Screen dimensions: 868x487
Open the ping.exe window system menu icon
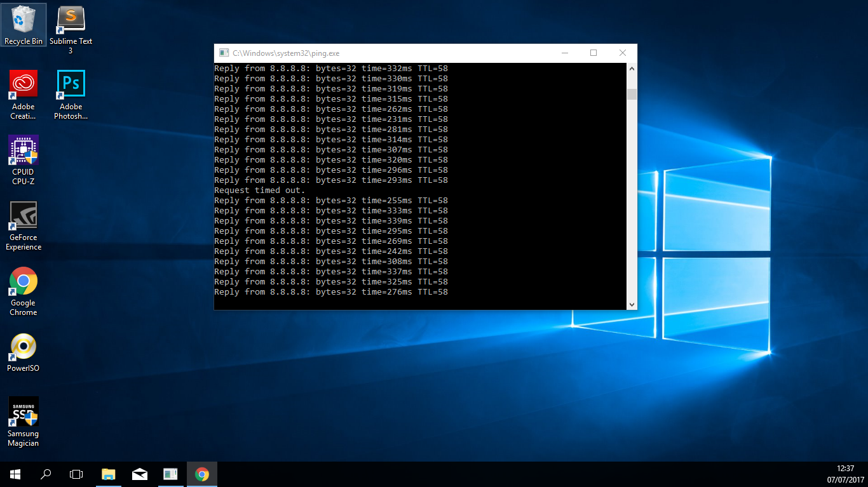pyautogui.click(x=224, y=53)
